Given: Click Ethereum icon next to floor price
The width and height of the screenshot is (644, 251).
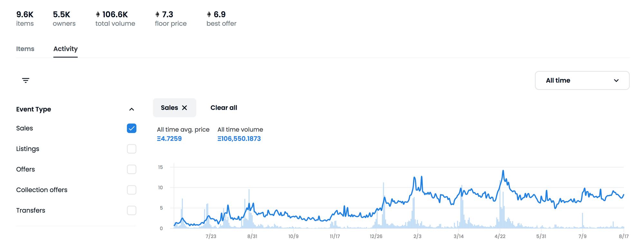Looking at the screenshot, I should (157, 14).
